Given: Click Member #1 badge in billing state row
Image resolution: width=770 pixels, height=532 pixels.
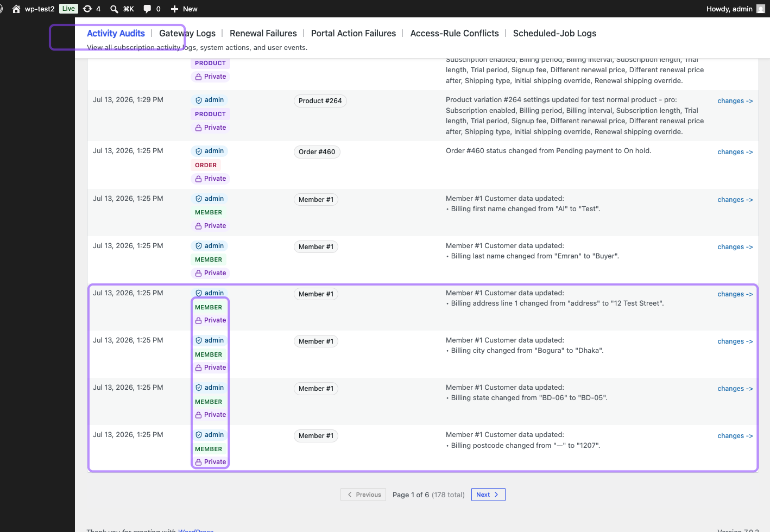Looking at the screenshot, I should click(316, 389).
